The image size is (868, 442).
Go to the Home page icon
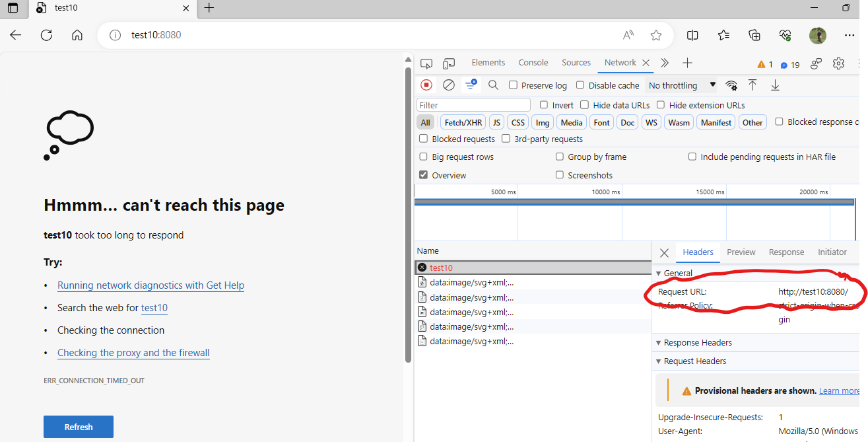(x=77, y=35)
